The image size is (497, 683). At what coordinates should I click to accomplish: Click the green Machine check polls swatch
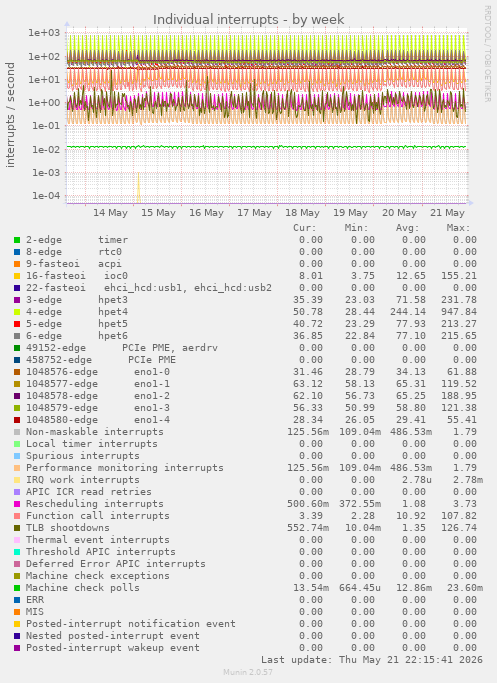pos(17,588)
